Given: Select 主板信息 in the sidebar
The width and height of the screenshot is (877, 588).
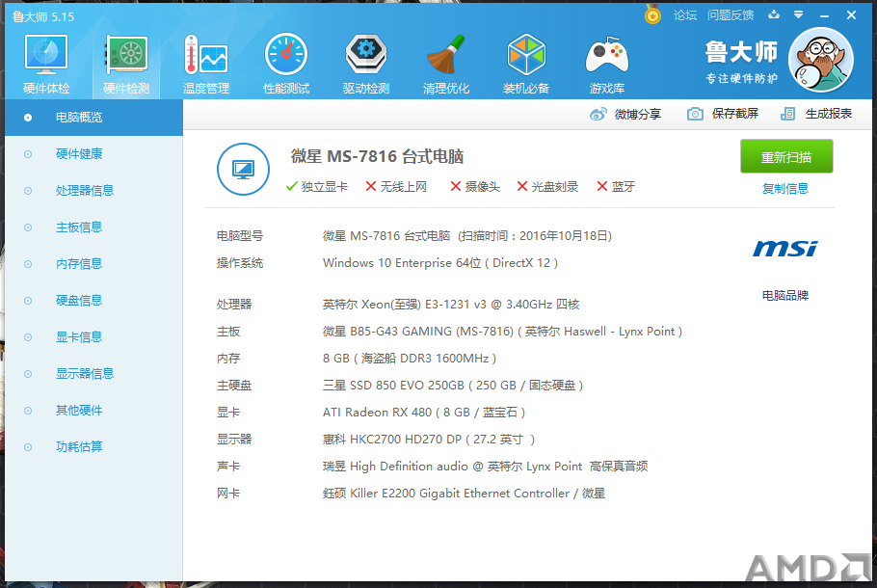Looking at the screenshot, I should click(x=94, y=227).
